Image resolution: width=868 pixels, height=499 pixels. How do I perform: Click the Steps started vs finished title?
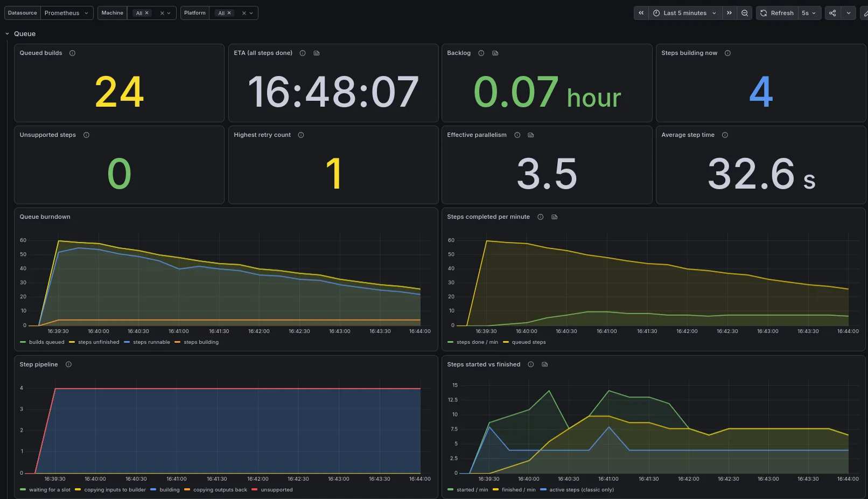[x=484, y=364]
